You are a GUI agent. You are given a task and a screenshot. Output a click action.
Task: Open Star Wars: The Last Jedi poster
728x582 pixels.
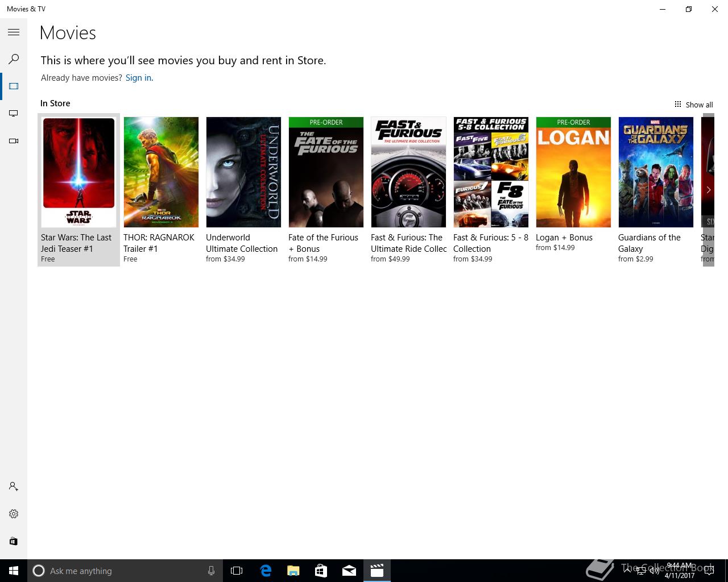78,172
